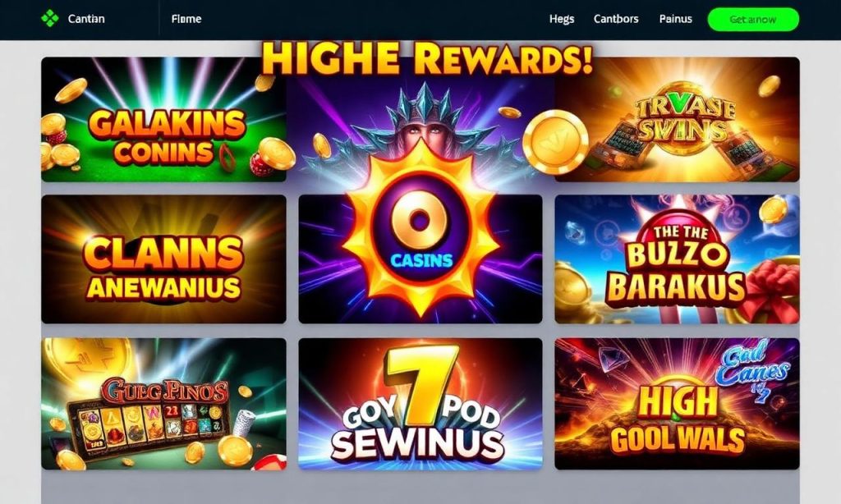Viewport: 841px width, 504px height.
Task: Open the Hegs menu item
Action: (562, 19)
